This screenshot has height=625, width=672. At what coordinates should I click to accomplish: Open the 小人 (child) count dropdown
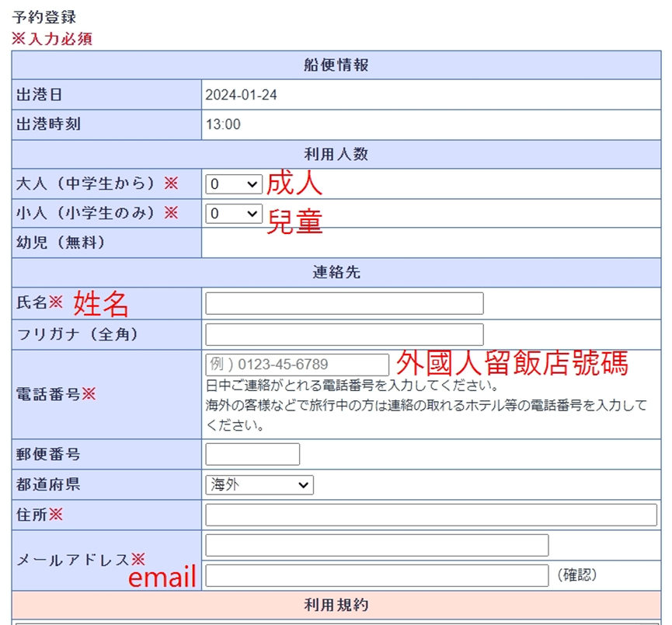click(234, 213)
